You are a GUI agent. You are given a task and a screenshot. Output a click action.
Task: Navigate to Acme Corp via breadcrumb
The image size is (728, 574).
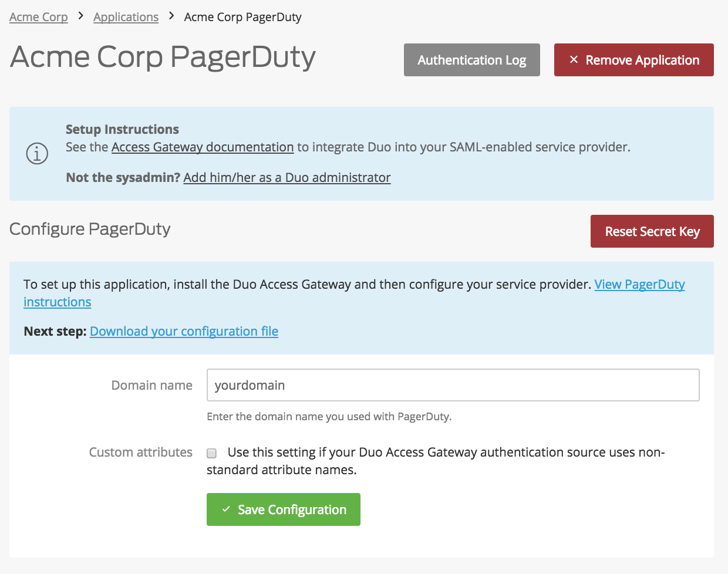(38, 17)
